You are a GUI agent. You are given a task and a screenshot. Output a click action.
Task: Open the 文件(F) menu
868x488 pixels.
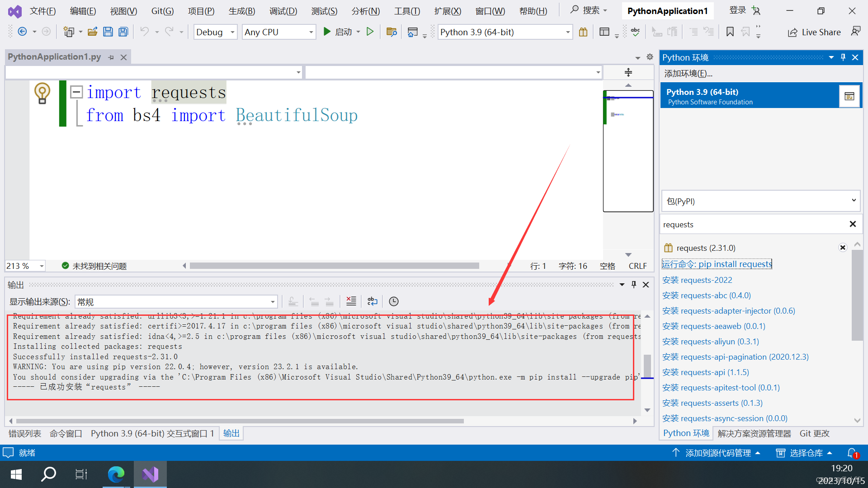coord(42,11)
